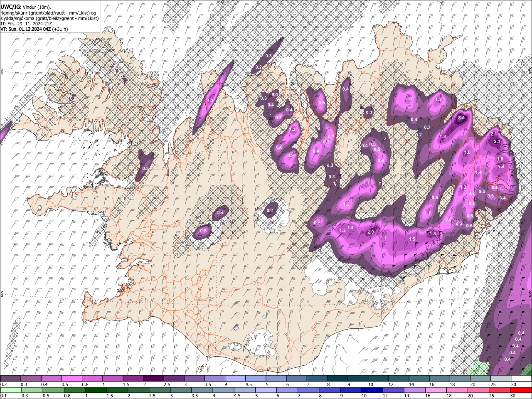This screenshot has width=532, height=399.
Task: Click the dark green swatch between 1 and 1.5, bottom legend
Action: (x=96, y=390)
